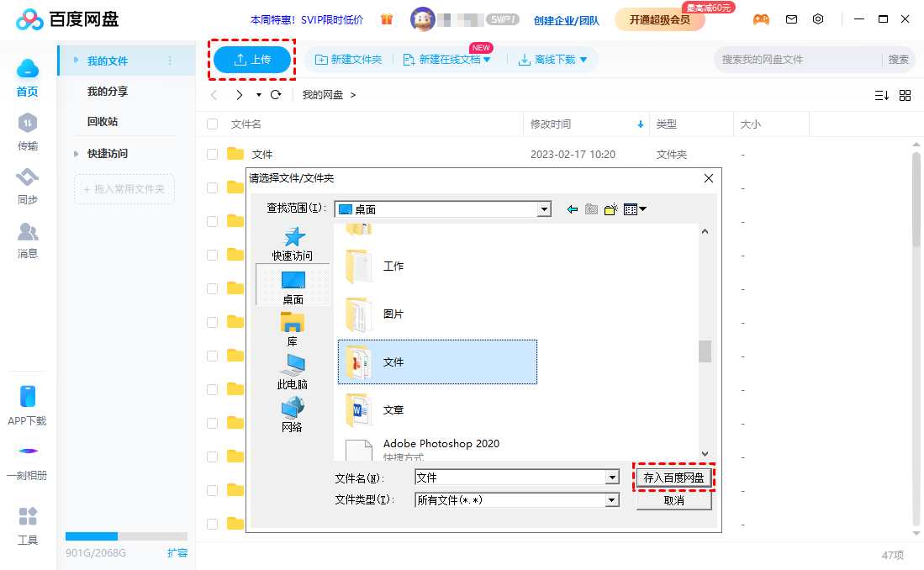The width and height of the screenshot is (924, 570).
Task: Check the box for the 文件 folder row
Action: 213,155
